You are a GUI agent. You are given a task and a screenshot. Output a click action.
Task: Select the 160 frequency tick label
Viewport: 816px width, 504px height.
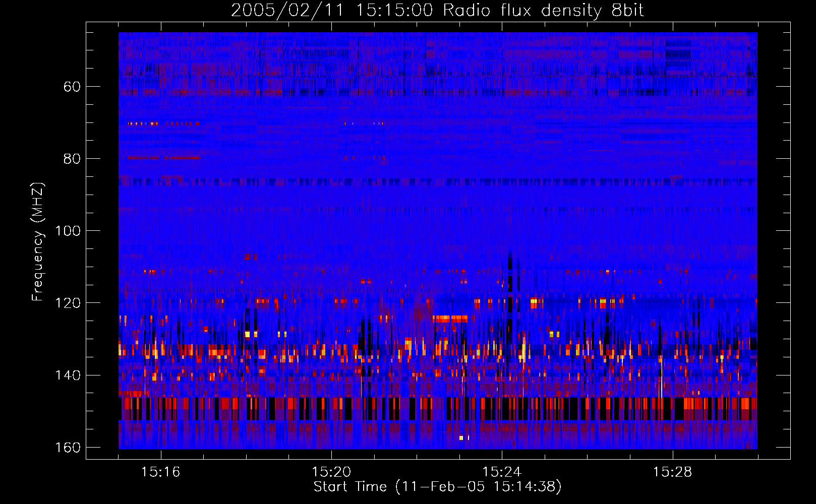[68, 448]
